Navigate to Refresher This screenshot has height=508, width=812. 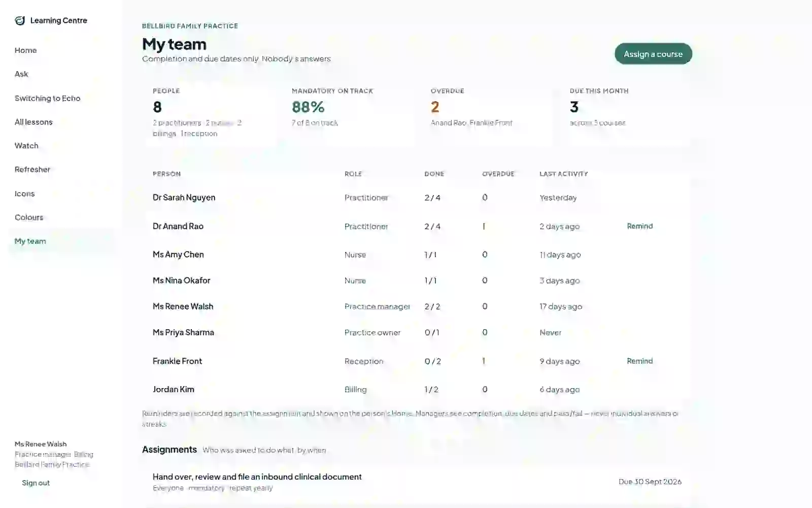click(32, 170)
